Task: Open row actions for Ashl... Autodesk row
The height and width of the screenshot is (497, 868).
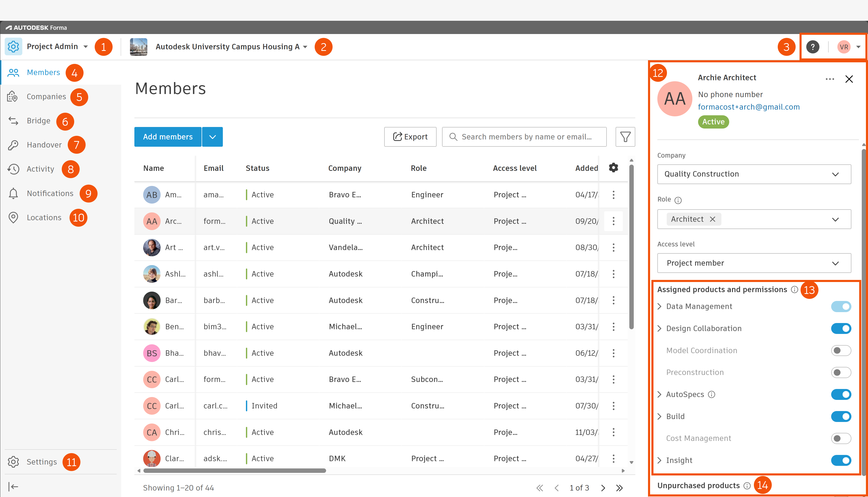Action: pos(613,274)
